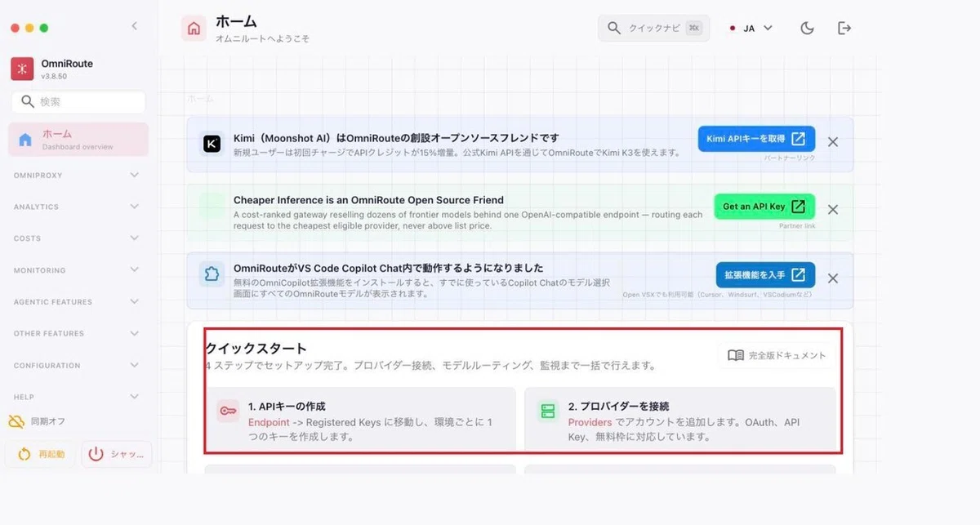Expand the AGENTIC FEATURES section

pyautogui.click(x=76, y=302)
